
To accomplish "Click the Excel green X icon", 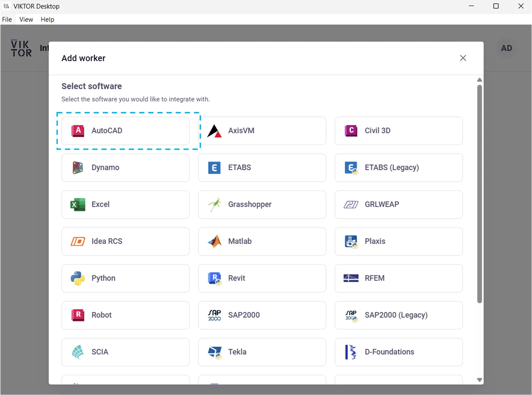I will click(x=77, y=204).
